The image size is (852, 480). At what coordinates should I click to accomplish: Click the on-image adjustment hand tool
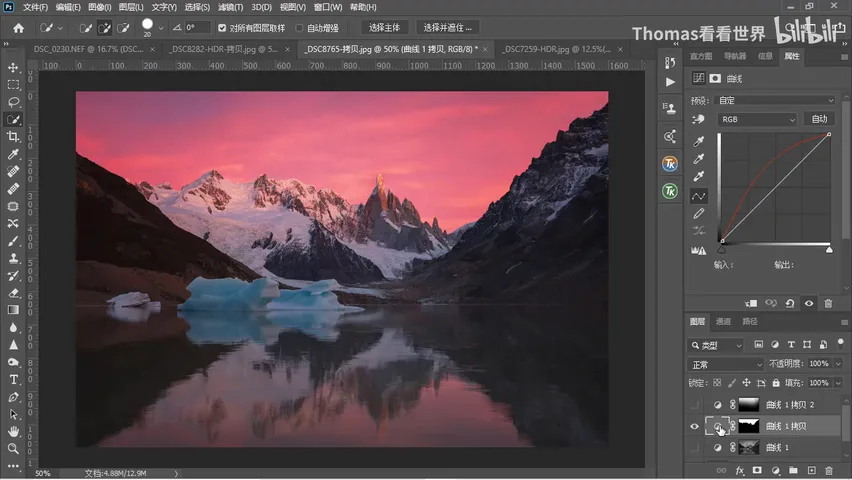tap(699, 120)
